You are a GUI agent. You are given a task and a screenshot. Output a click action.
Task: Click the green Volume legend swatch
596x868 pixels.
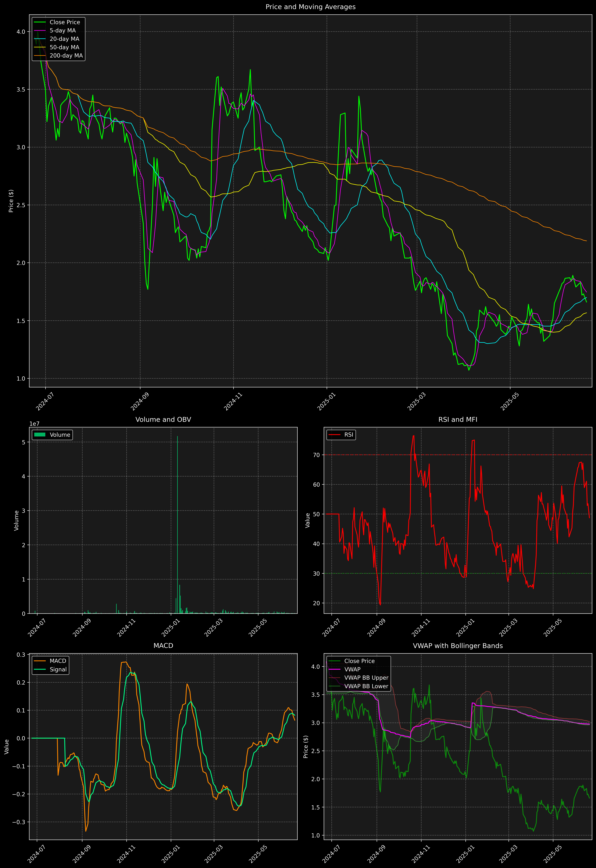40,435
